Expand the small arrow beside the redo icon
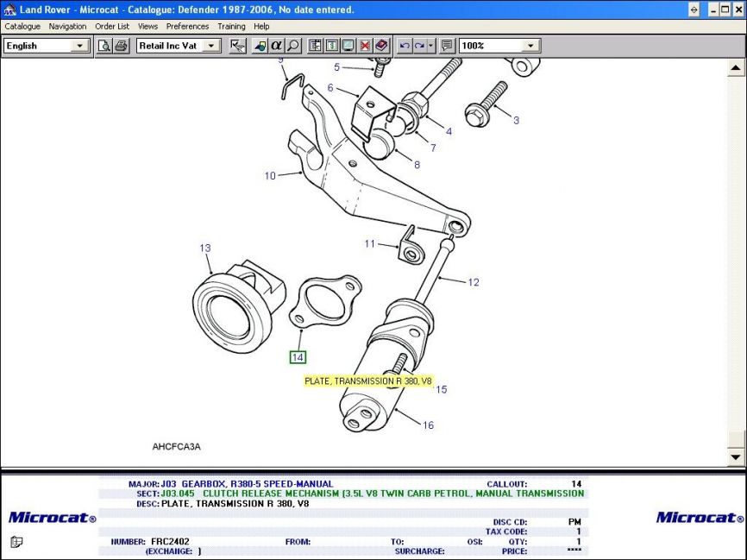 tap(431, 46)
